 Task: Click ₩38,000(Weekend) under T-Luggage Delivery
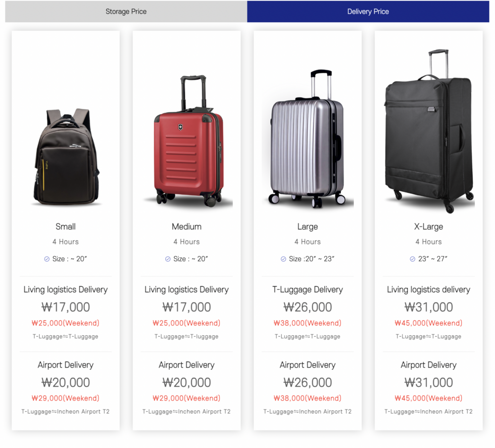(x=307, y=323)
